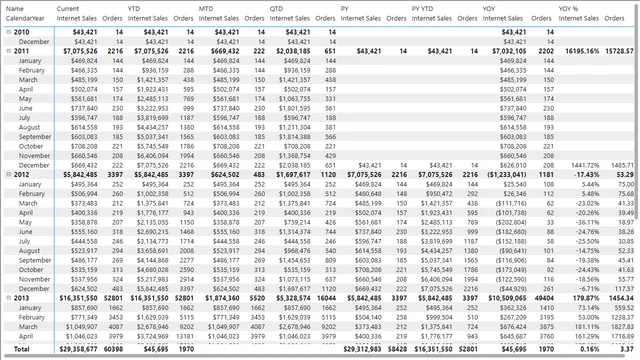640x360 pixels.
Task: Collapse the 2011 year row
Action: [9, 51]
